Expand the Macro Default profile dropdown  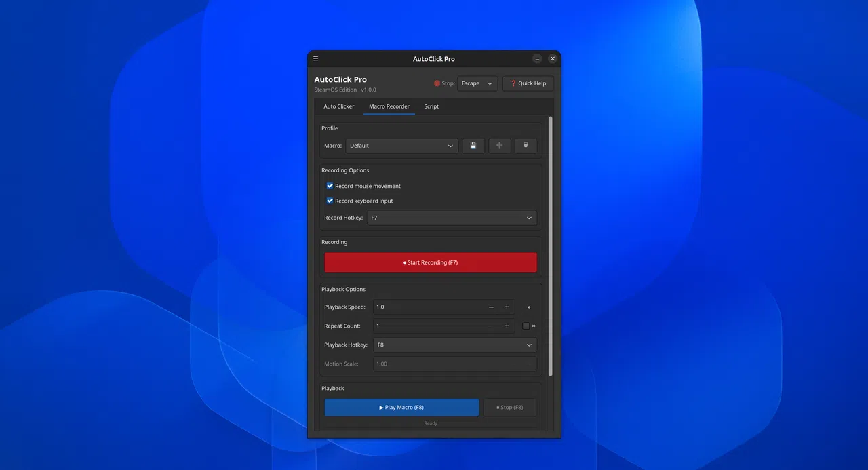coord(402,146)
